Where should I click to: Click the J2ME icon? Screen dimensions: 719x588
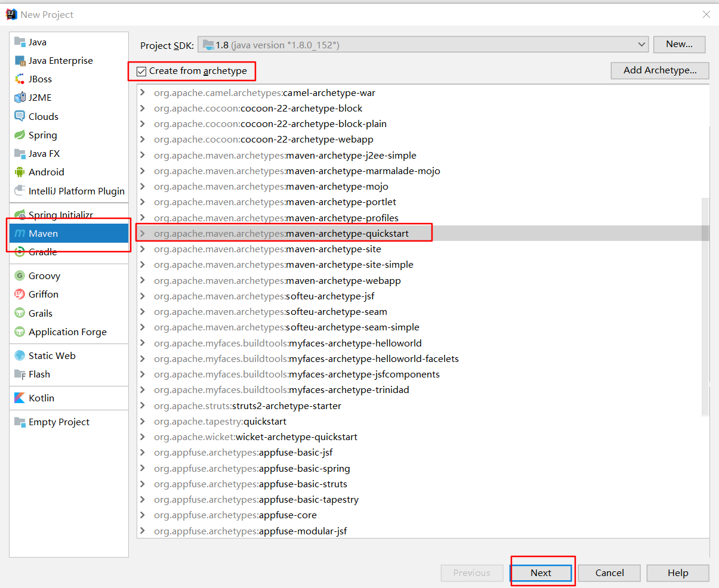(20, 98)
